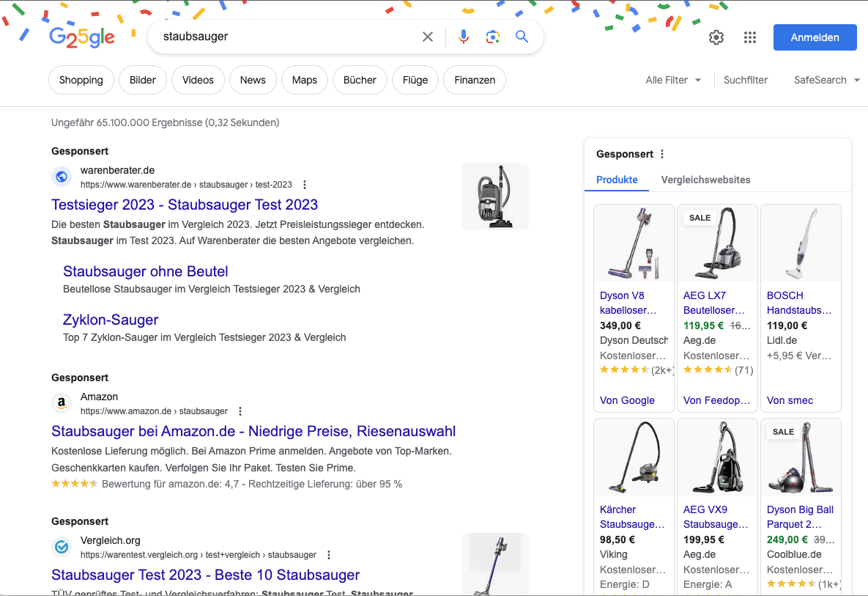Open Staubsauger Test 2023 - Beste 10 link
868x596 pixels.
(x=205, y=575)
